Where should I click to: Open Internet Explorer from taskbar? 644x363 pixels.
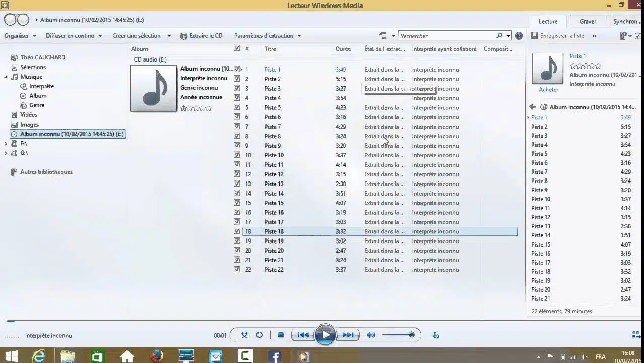(x=39, y=356)
